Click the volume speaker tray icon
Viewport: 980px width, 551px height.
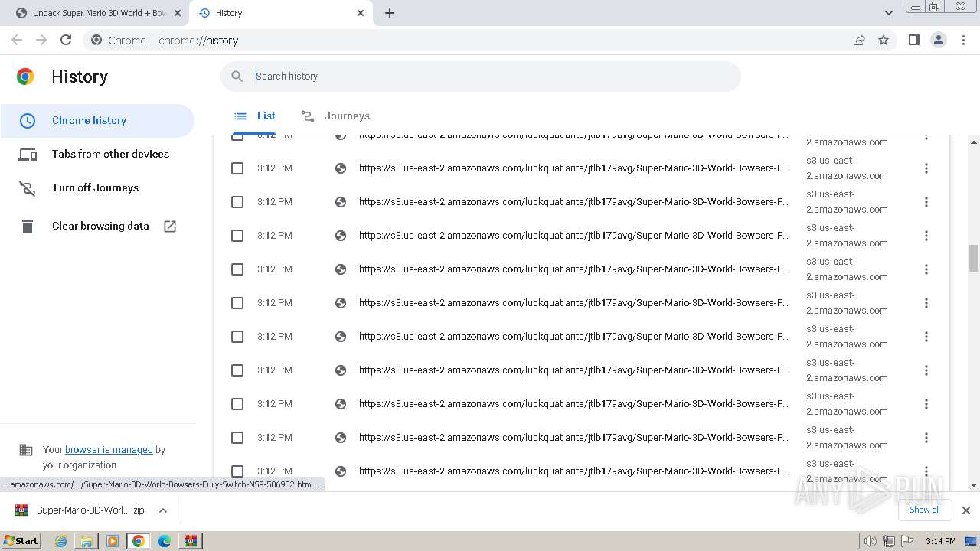(870, 541)
